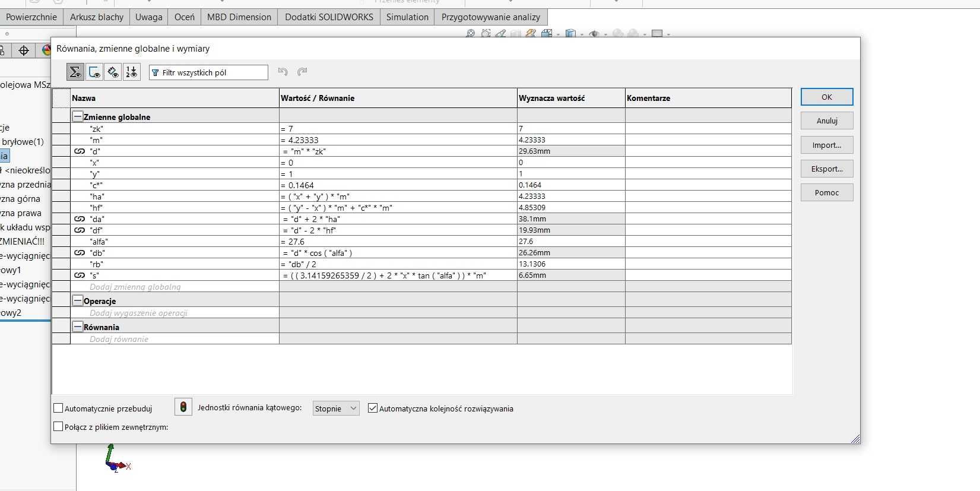Screen dimensions: 980x491
Task: Select equation = "d" - 2 * "hf"
Action: (x=398, y=230)
